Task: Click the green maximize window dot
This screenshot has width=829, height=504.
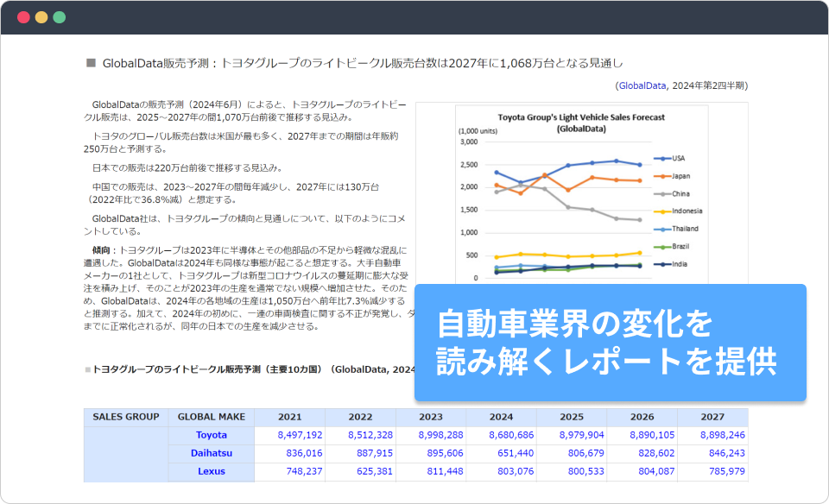Action: coord(60,17)
